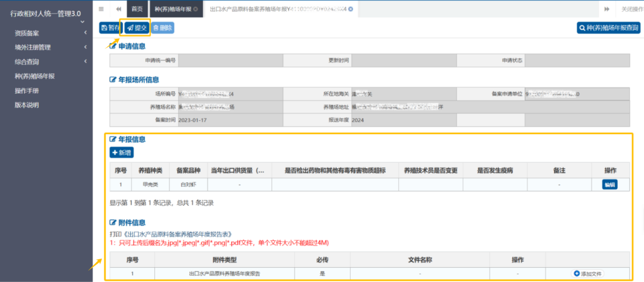This screenshot has height=282, width=644.
Task: Click the hamburger menu icon to collapse sidebar
Action: (x=101, y=9)
